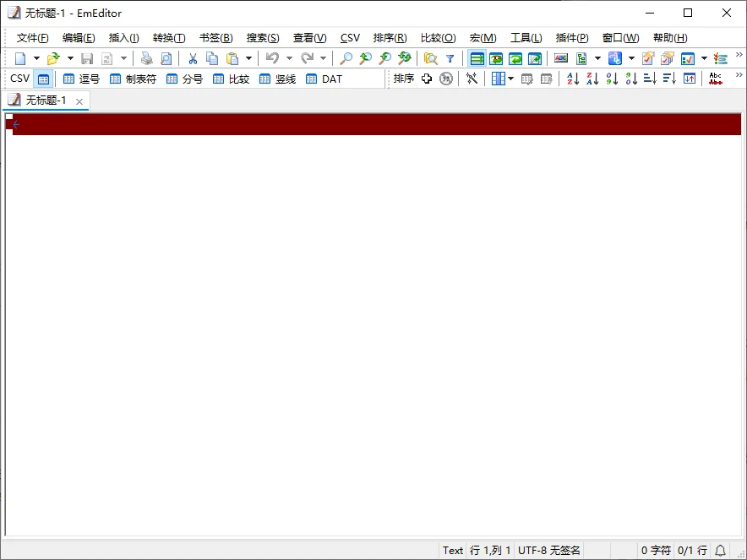
Task: Expand top toolbar overflow chevron
Action: 739,55
